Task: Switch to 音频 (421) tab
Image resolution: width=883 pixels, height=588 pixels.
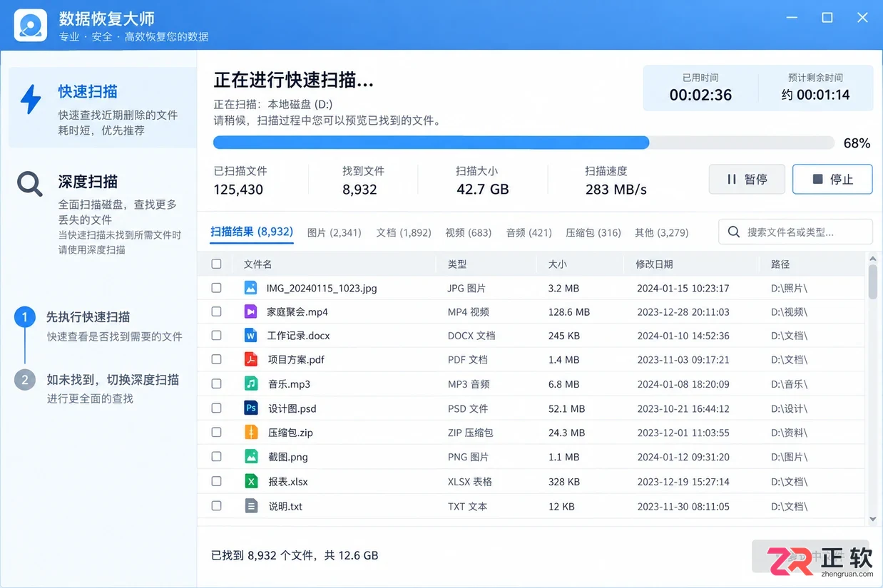Action: [x=529, y=232]
